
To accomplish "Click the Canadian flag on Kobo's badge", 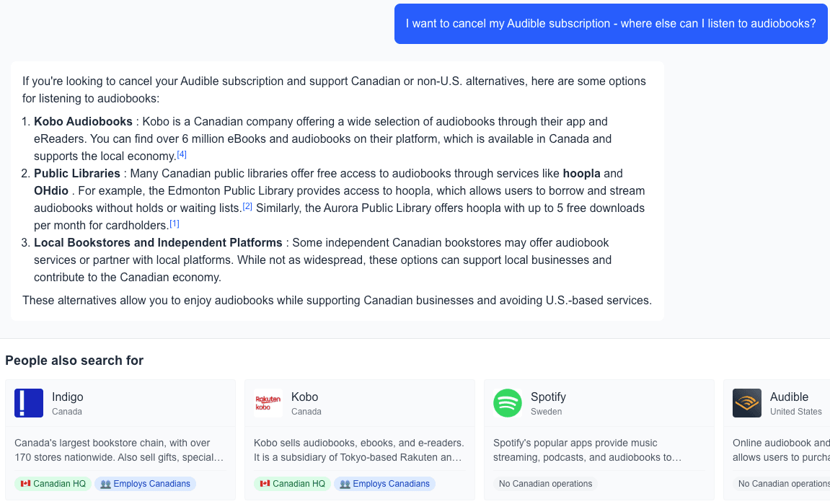I will coord(265,483).
